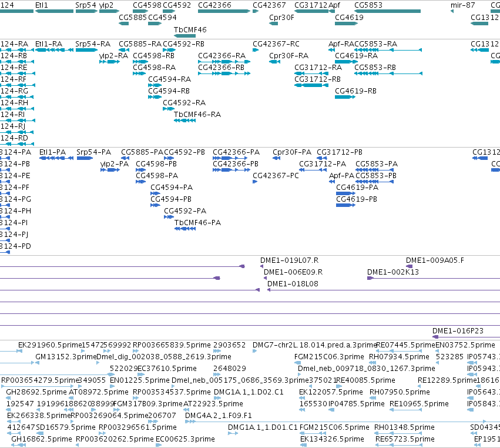Click EST label RH07934.5prime
500x448 pixels.
[399, 357]
